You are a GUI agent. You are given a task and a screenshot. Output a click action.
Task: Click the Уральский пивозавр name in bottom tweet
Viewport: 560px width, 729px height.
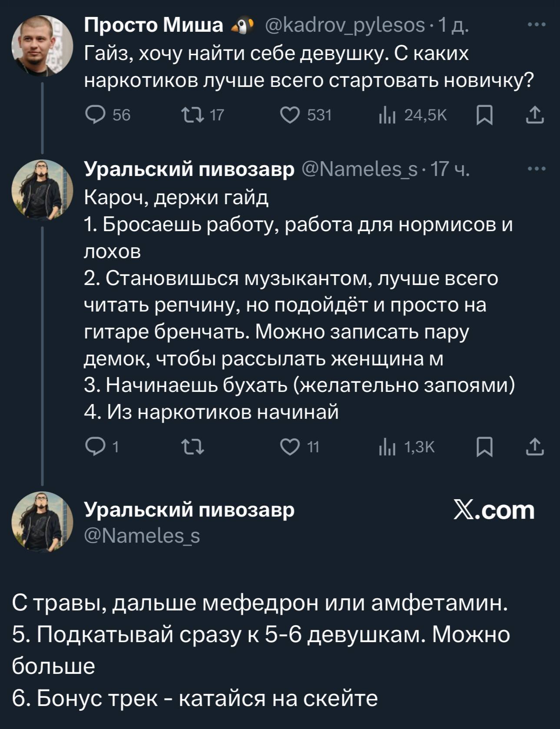[189, 509]
